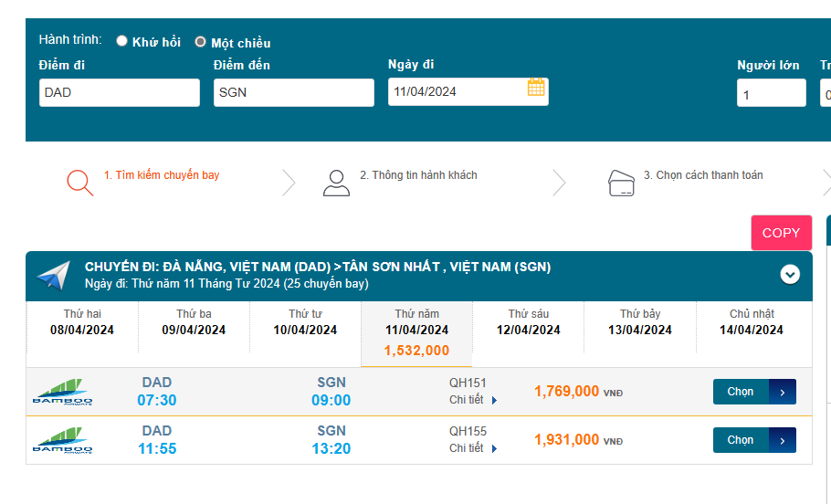Viewport: 831px width, 504px height.
Task: Select Chủ nhật 14/04/2024 date tab
Action: point(752,322)
